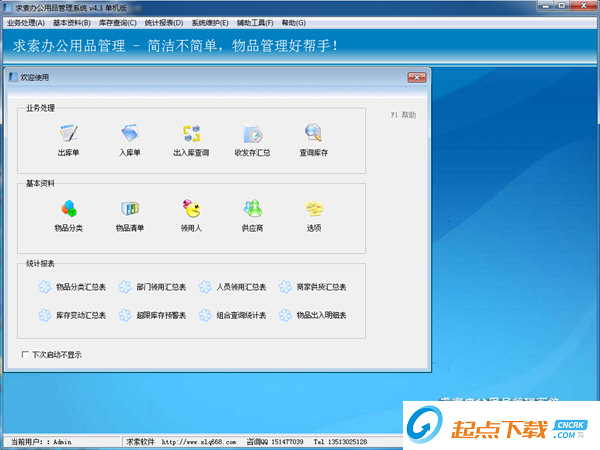Click the 出库单 label text
600x450 pixels.
click(68, 153)
